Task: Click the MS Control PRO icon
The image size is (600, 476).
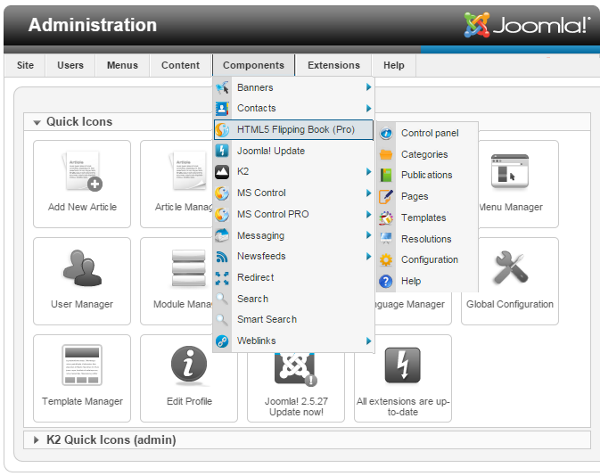Action: pos(222,214)
